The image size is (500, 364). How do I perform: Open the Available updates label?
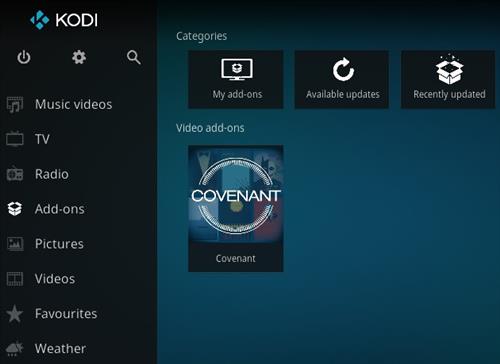[343, 94]
